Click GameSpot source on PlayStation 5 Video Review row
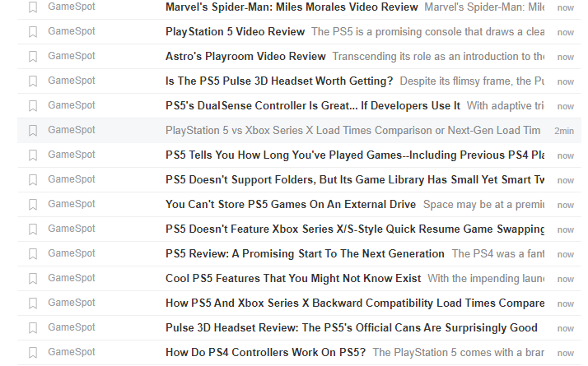The height and width of the screenshot is (366, 588). (72, 31)
